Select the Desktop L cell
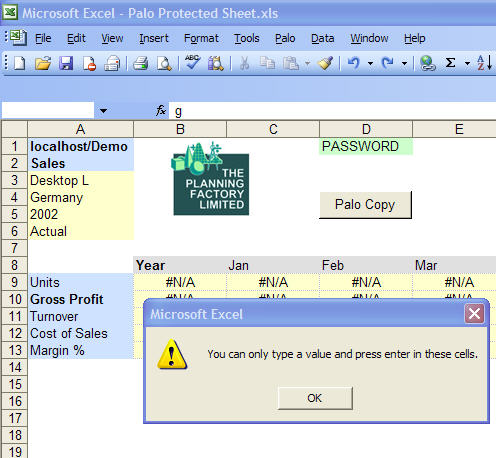Image resolution: width=496 pixels, height=458 pixels. (x=81, y=180)
